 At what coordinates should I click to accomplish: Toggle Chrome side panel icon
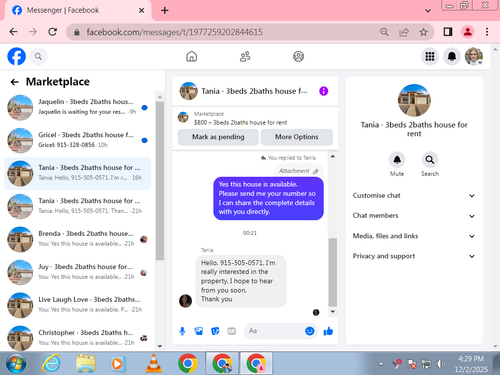pos(448,32)
